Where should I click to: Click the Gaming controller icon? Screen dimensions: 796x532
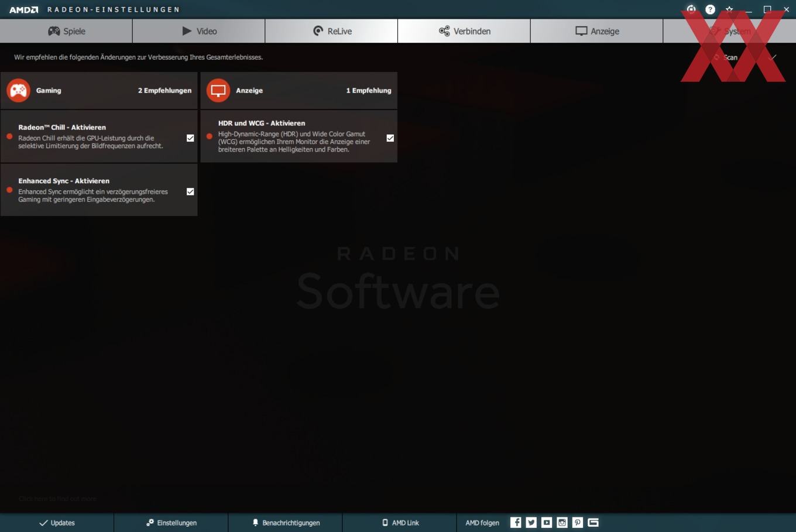coord(19,90)
